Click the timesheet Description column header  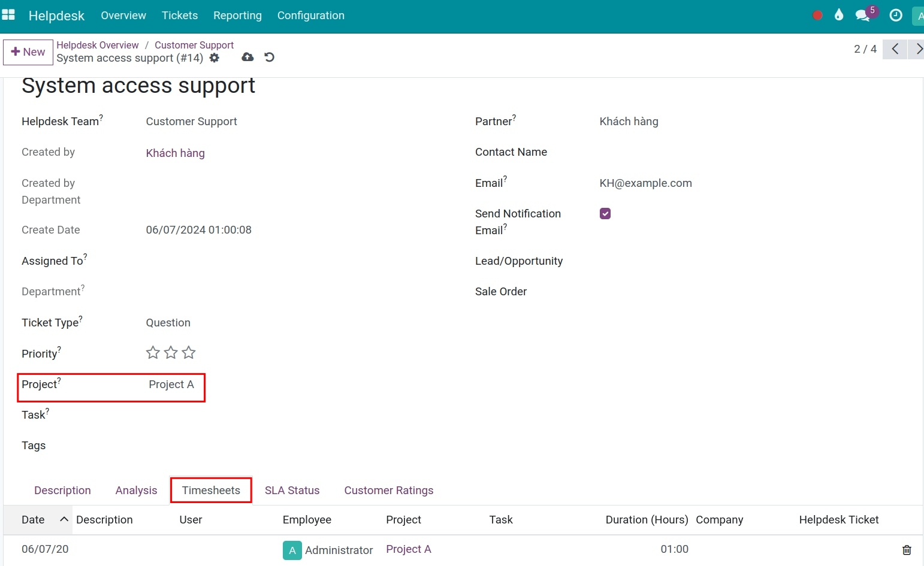click(104, 520)
